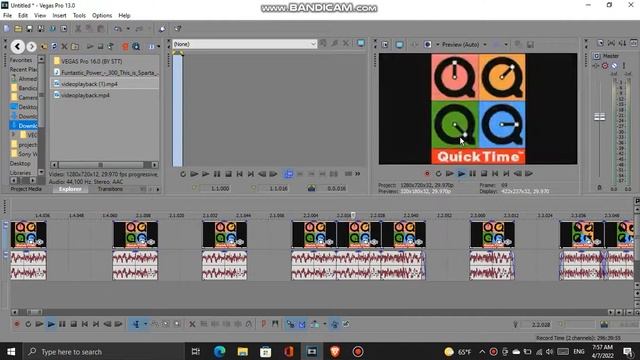Toggle Auto Ripple in timeline toolbar
Image resolution: width=640 pixels, height=360 pixels.
tap(315, 324)
